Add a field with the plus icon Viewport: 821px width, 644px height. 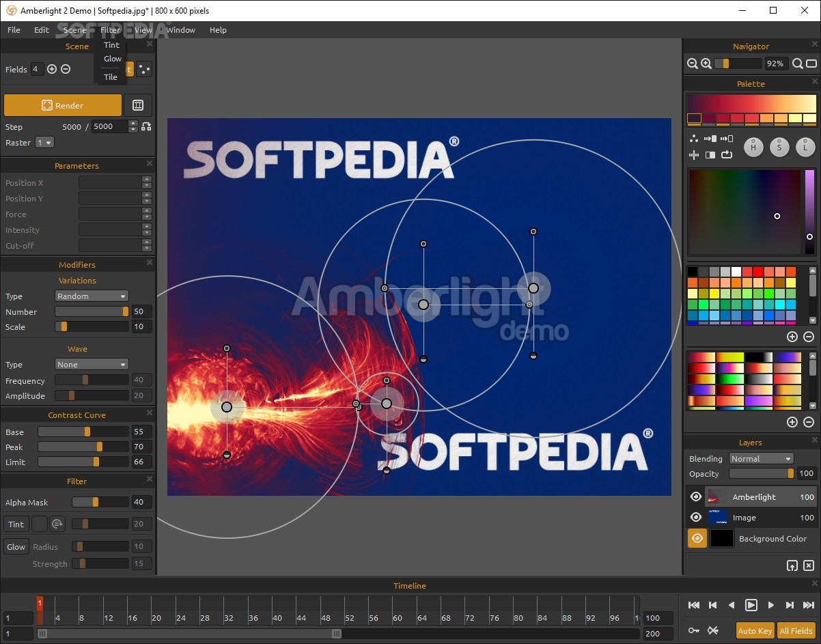[52, 69]
